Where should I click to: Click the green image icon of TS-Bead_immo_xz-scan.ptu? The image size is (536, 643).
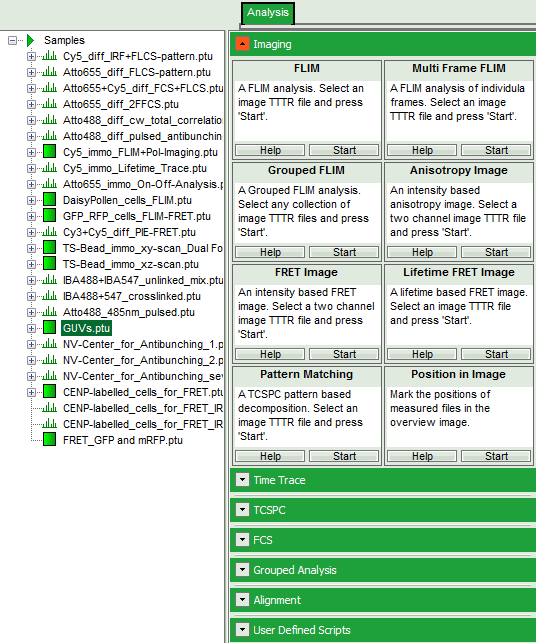click(x=49, y=264)
